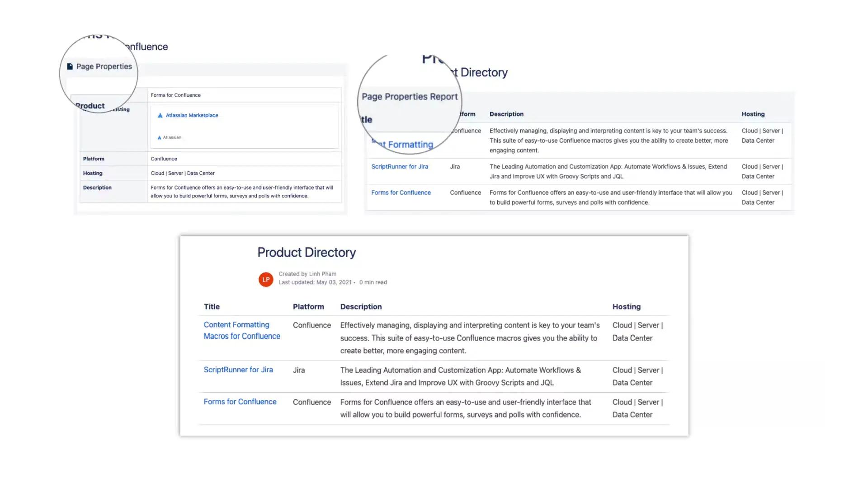Click the Page Properties macro title
Viewport: 868px width, 488px height.
pos(104,66)
